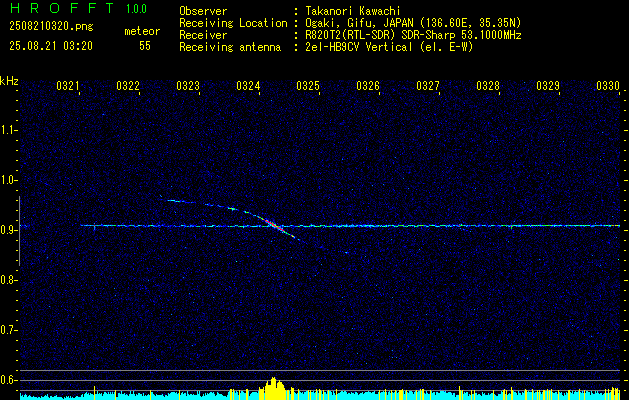
Task: Click the 0323 time marker
Action: pyautogui.click(x=188, y=85)
